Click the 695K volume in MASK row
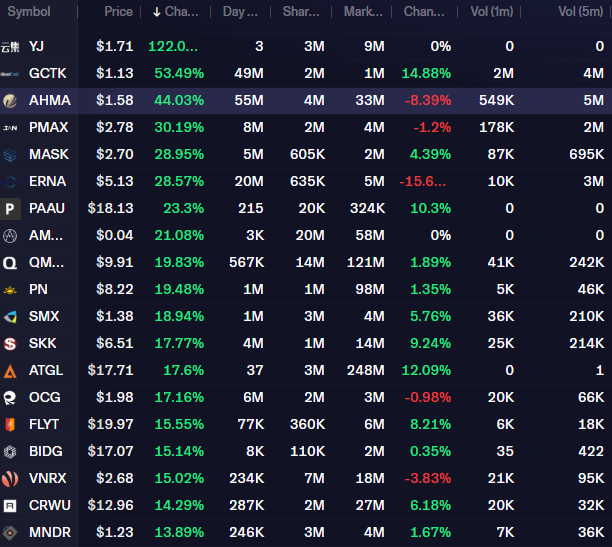 (587, 154)
